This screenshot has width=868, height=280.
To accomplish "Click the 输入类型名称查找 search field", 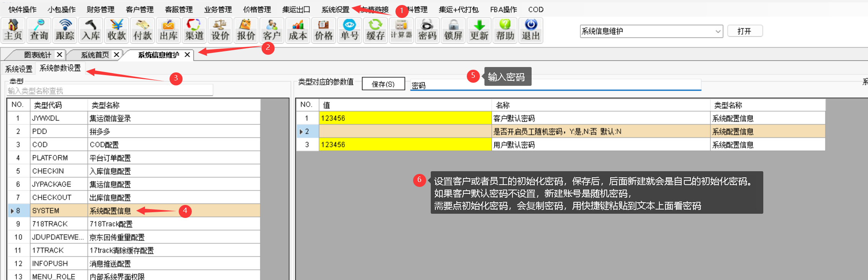I will (x=110, y=91).
